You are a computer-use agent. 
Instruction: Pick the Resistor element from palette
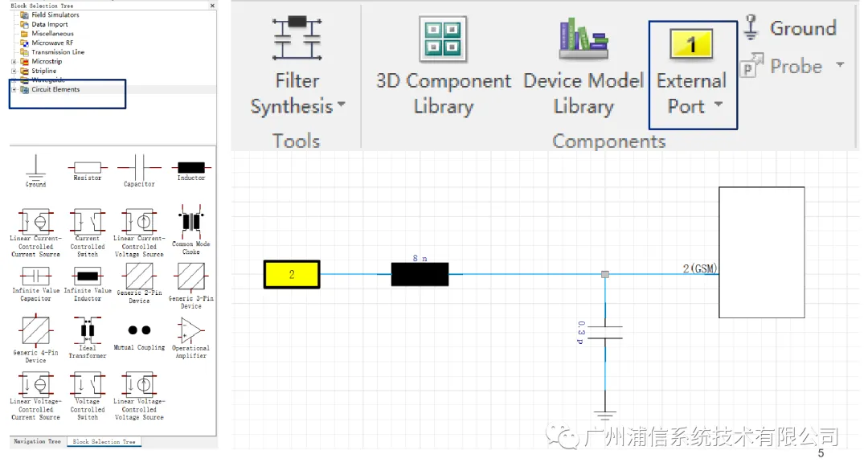pyautogui.click(x=88, y=170)
